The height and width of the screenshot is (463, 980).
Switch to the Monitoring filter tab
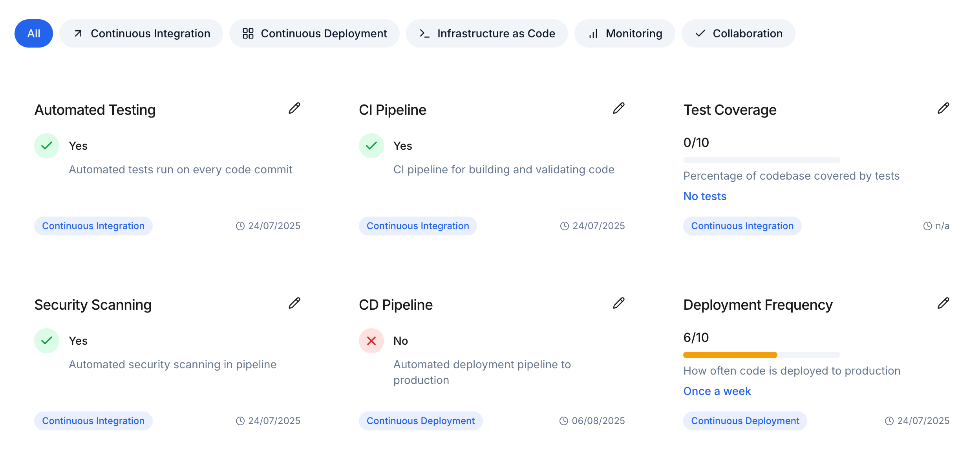pos(625,33)
